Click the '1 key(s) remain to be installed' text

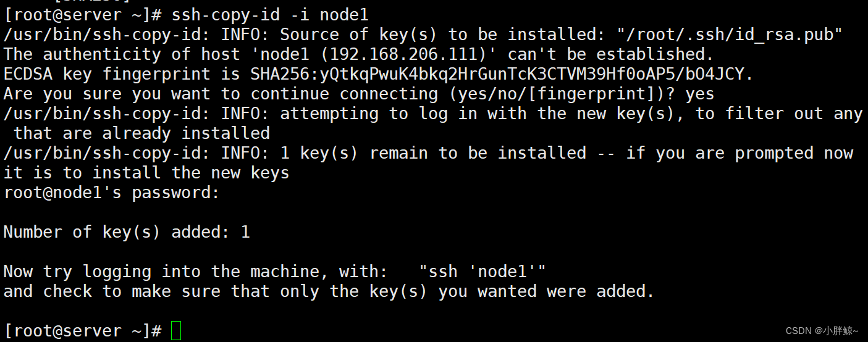433,153
